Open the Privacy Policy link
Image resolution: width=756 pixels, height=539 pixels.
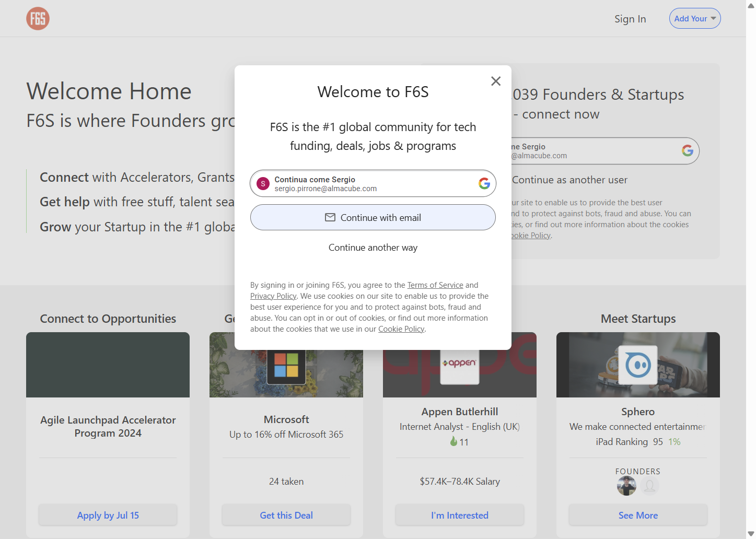coord(273,296)
